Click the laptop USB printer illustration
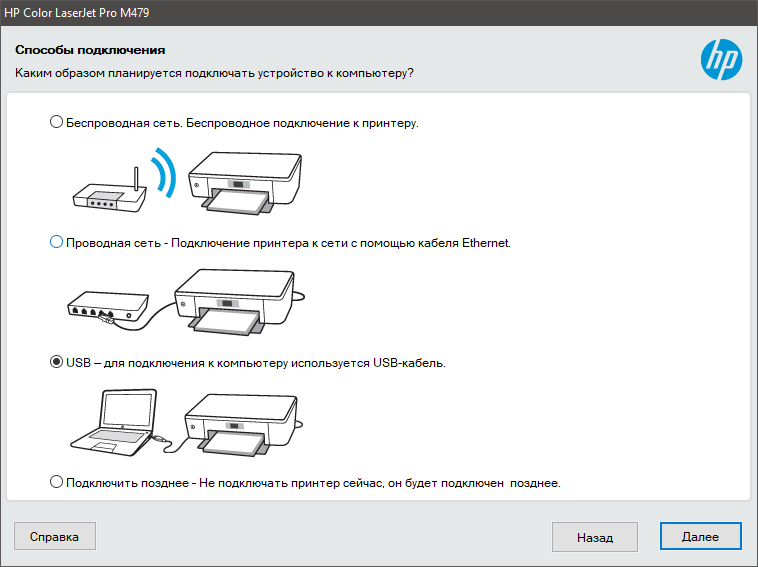Image resolution: width=758 pixels, height=567 pixels. pos(187,422)
